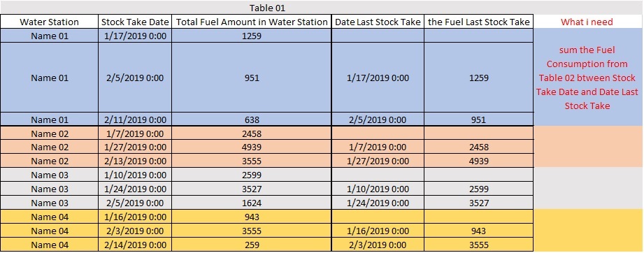Select the Stock Take Date header
This screenshot has width=644, height=253.
135,22
